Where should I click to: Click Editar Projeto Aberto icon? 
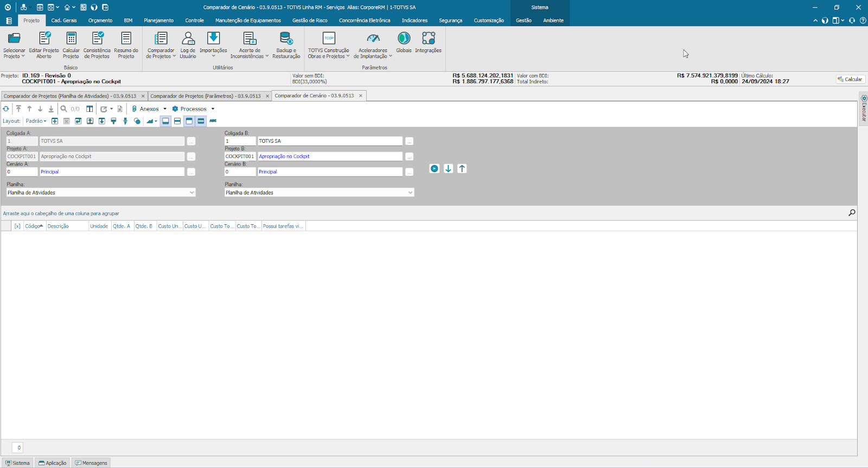click(x=44, y=45)
